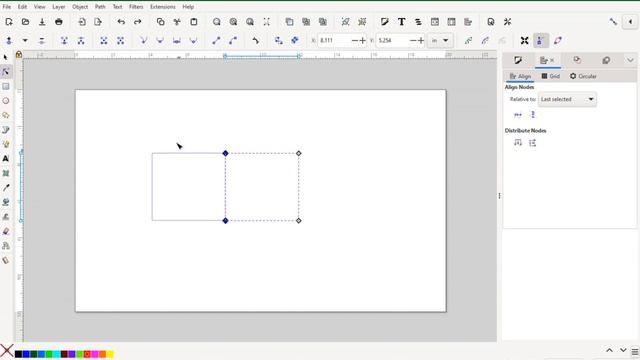
Task: Open the Path menu
Action: (x=100, y=7)
